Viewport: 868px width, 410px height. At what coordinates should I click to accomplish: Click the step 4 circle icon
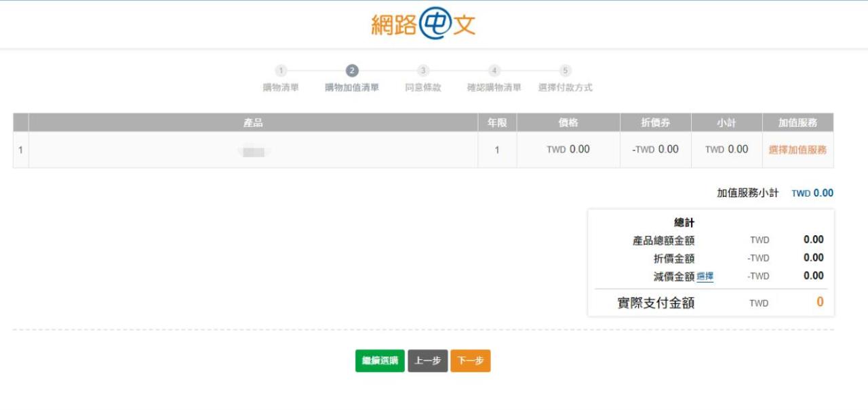point(494,70)
